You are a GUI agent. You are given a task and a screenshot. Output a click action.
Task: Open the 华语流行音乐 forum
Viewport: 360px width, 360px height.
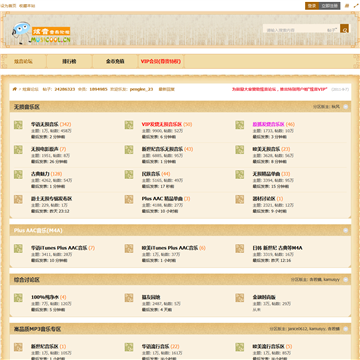[x=156, y=347]
